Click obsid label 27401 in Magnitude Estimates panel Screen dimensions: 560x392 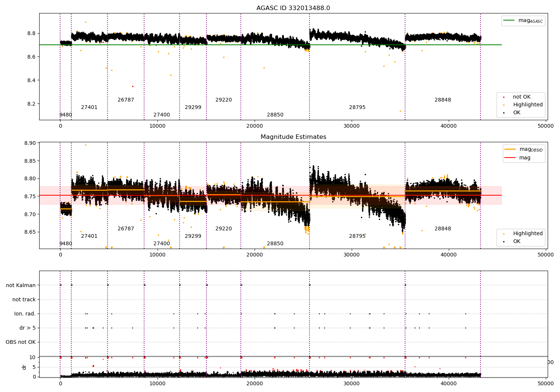pyautogui.click(x=89, y=236)
